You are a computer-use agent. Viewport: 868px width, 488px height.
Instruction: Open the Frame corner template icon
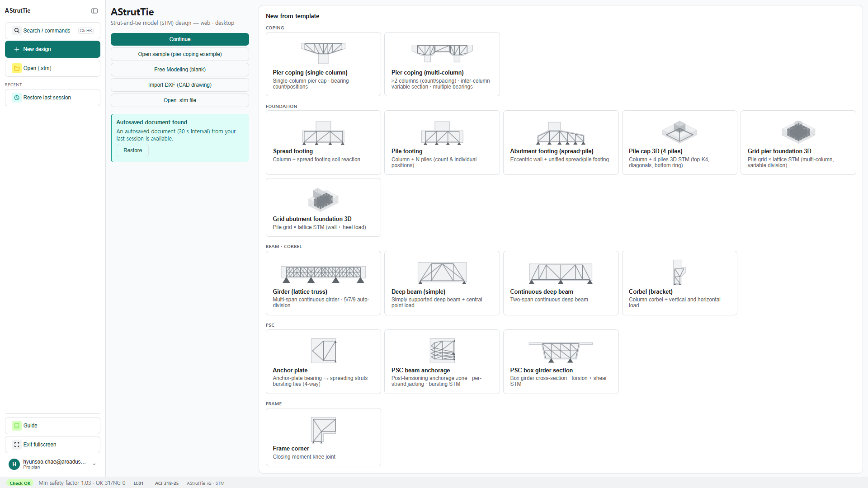pos(324,430)
